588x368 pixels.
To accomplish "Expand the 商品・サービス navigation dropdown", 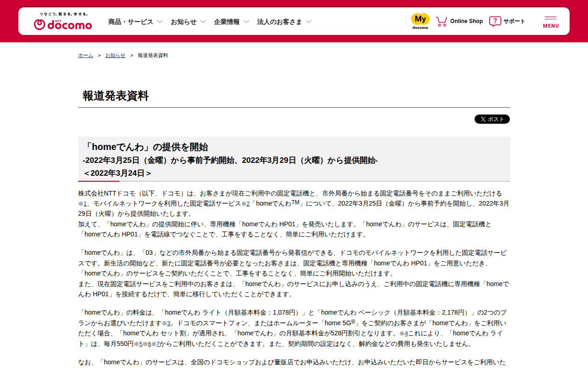I will pyautogui.click(x=136, y=22).
